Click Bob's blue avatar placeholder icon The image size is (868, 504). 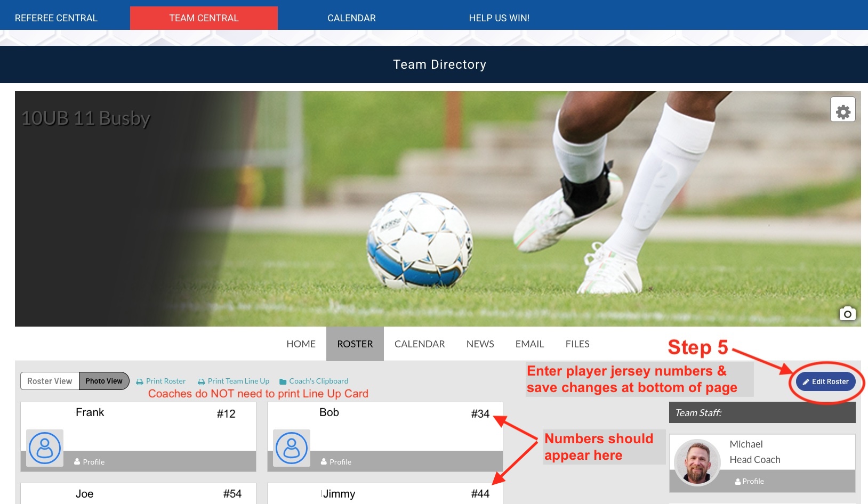click(x=292, y=448)
